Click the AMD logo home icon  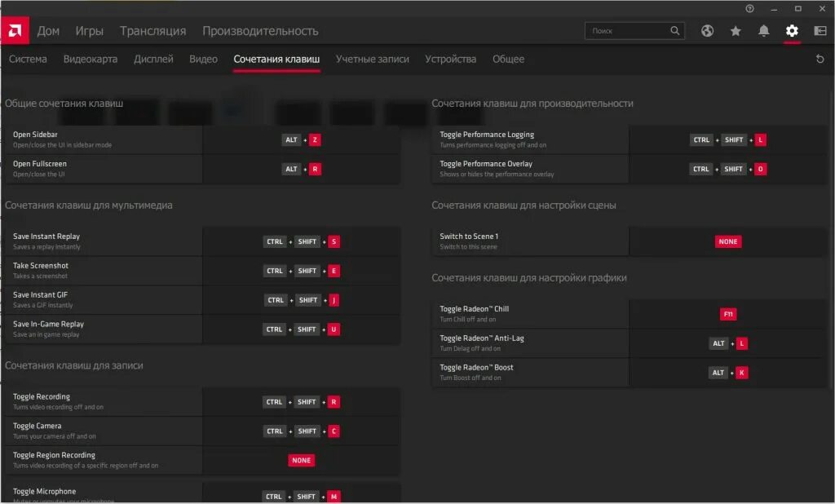coord(15,31)
